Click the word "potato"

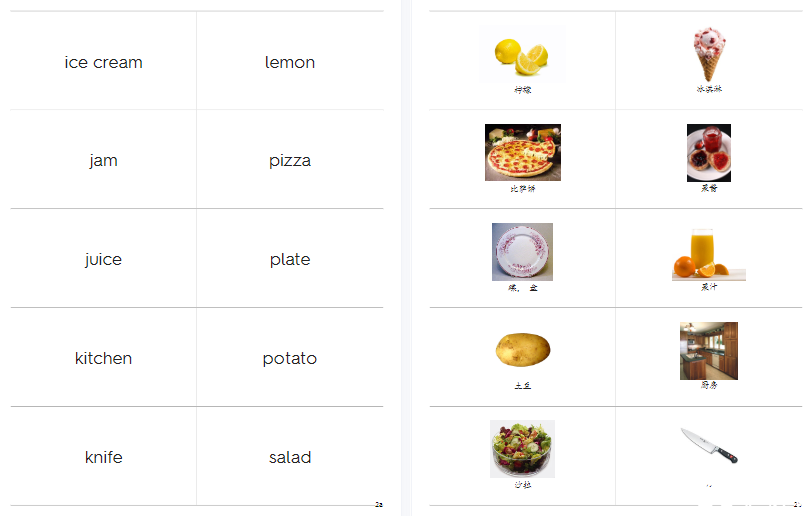click(x=290, y=359)
